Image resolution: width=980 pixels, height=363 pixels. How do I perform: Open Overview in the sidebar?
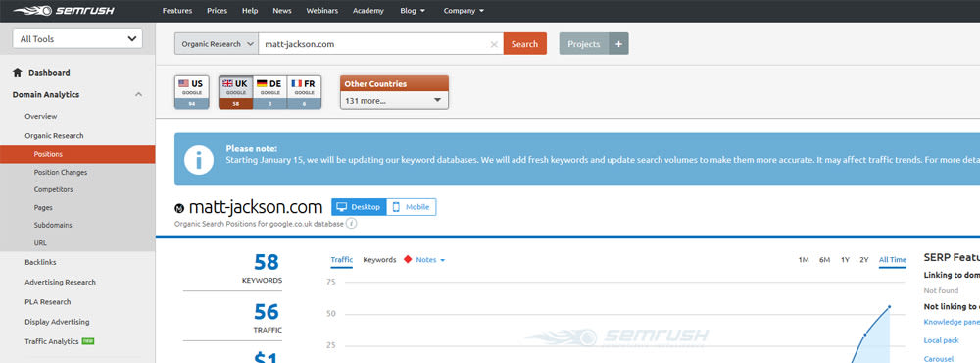coord(40,117)
